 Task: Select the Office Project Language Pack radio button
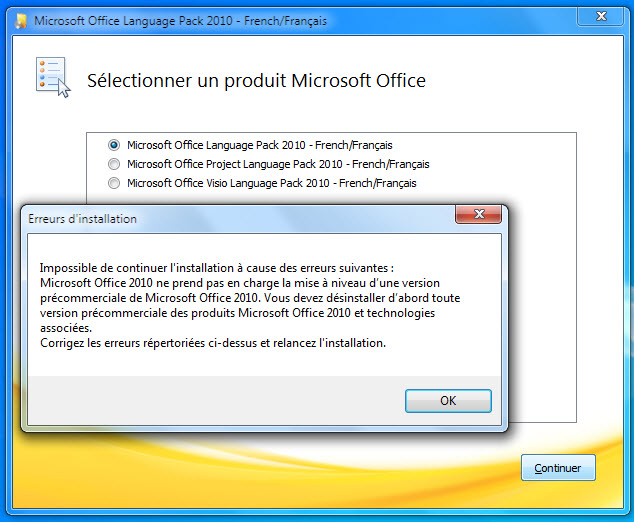click(x=114, y=164)
